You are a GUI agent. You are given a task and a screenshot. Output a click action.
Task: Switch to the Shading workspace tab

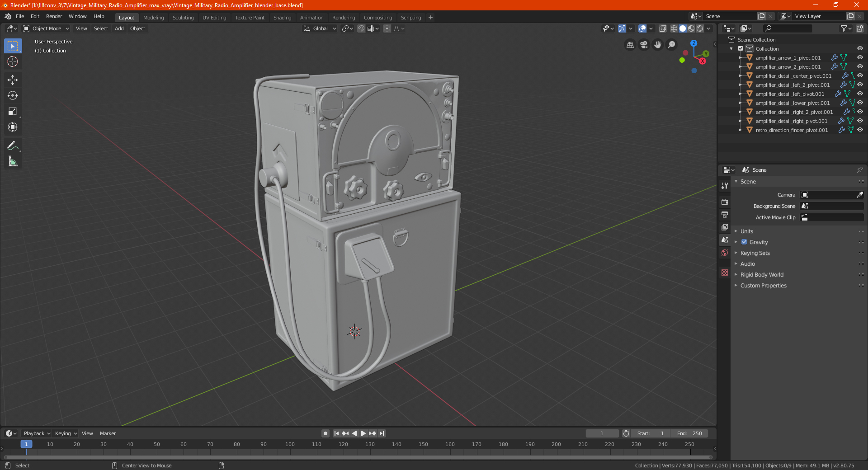click(282, 18)
